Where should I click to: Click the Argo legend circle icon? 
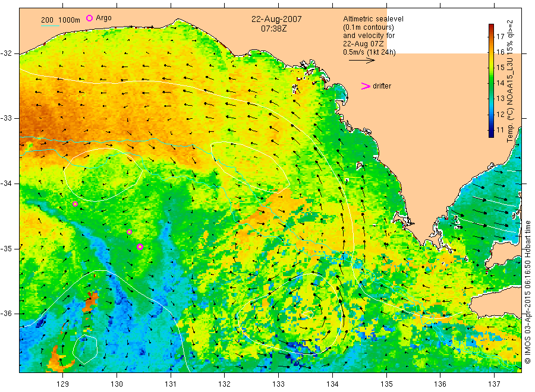[x=89, y=18]
